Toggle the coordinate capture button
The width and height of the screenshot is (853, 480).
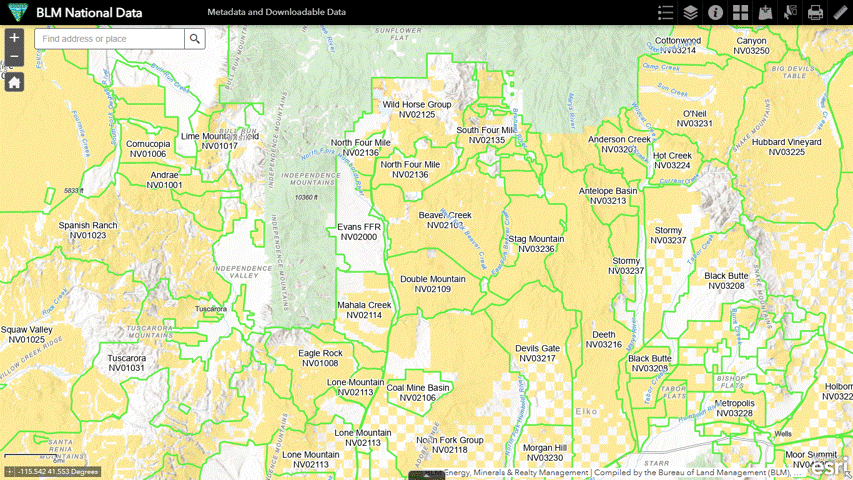9,471
